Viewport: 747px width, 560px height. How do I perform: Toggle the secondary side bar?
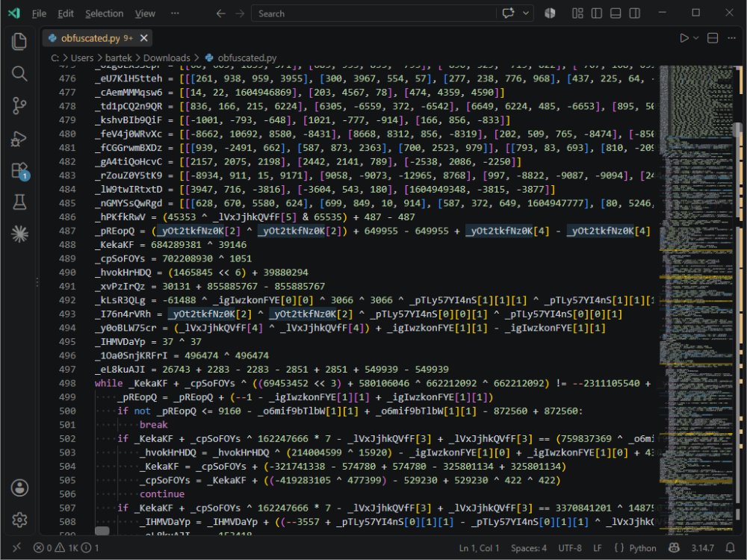[x=634, y=13]
